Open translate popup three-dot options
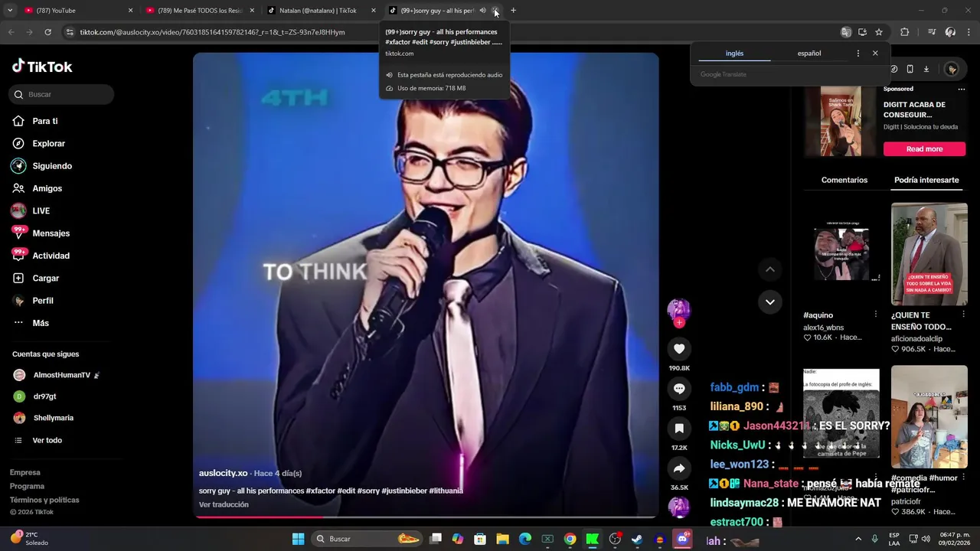Viewport: 980px width, 551px height. point(857,54)
